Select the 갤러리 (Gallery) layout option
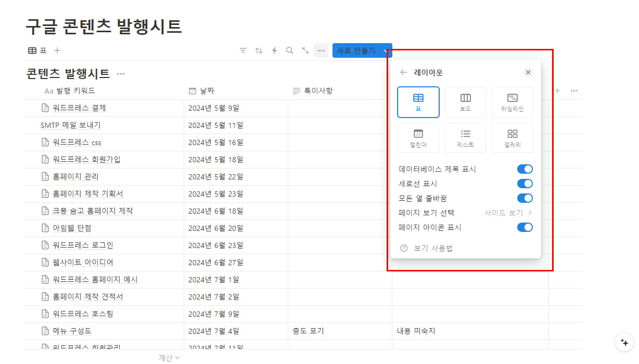Screen dimensions: 639x364 (x=513, y=138)
